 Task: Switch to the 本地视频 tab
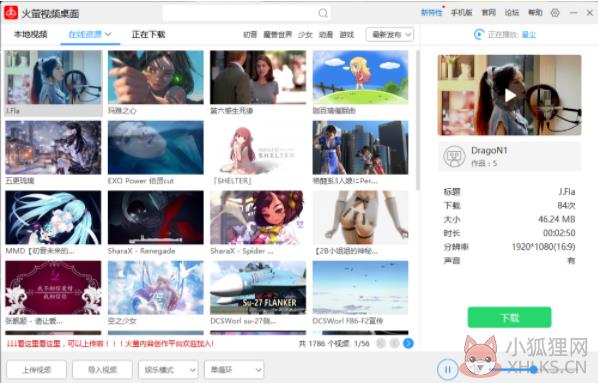pyautogui.click(x=31, y=34)
